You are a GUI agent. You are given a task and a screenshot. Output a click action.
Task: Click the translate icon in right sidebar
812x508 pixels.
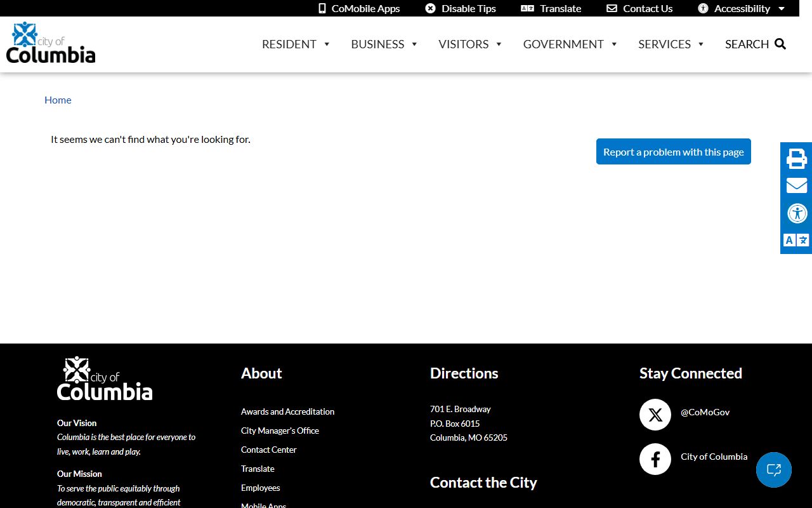pos(797,240)
